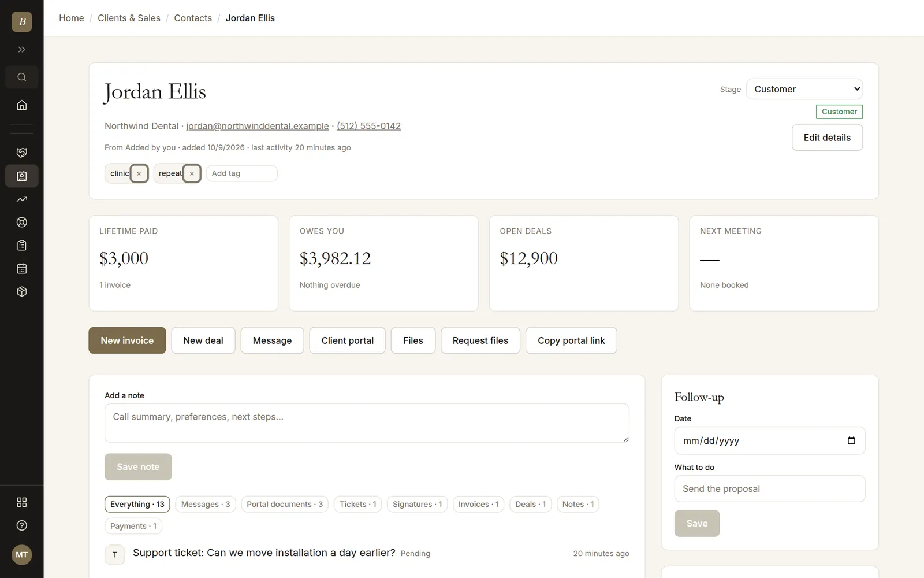Select the contacts icon in the sidebar
Viewport: 924px width, 578px height.
tap(22, 176)
